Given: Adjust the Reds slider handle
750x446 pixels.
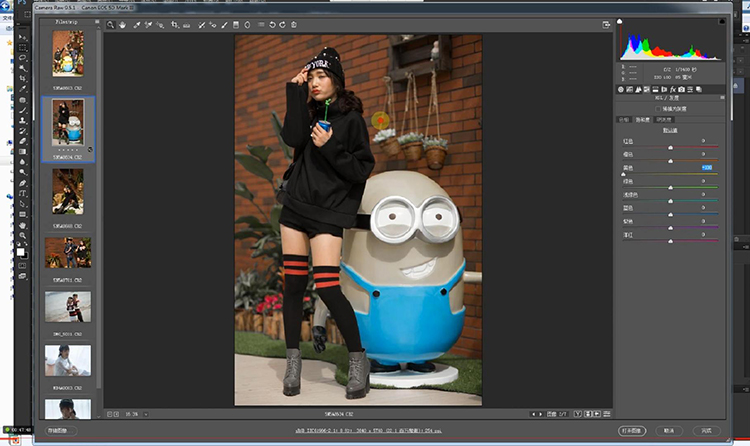Looking at the screenshot, I should (x=670, y=148).
